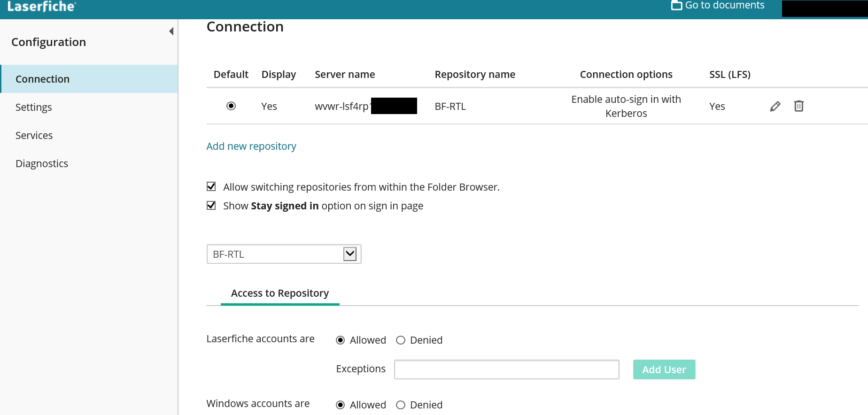
Task: Uncheck Show Stay signed in option
Action: pyautogui.click(x=211, y=206)
